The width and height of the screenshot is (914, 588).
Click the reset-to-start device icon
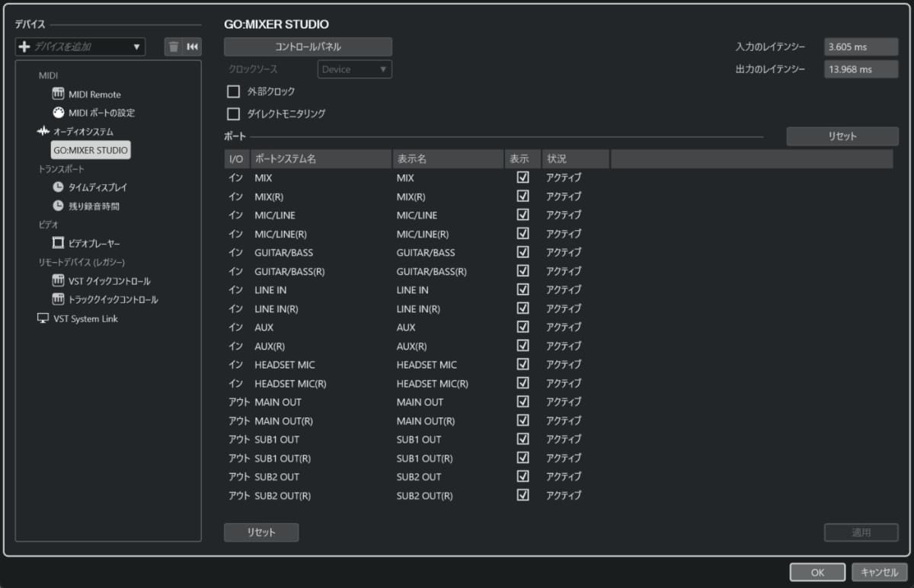[193, 46]
